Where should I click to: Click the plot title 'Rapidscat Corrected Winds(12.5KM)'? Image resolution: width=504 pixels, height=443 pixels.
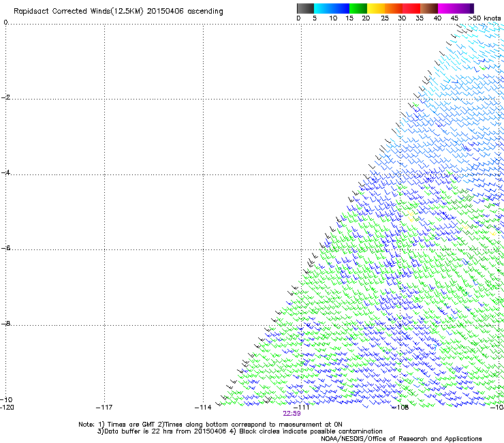[x=78, y=12]
